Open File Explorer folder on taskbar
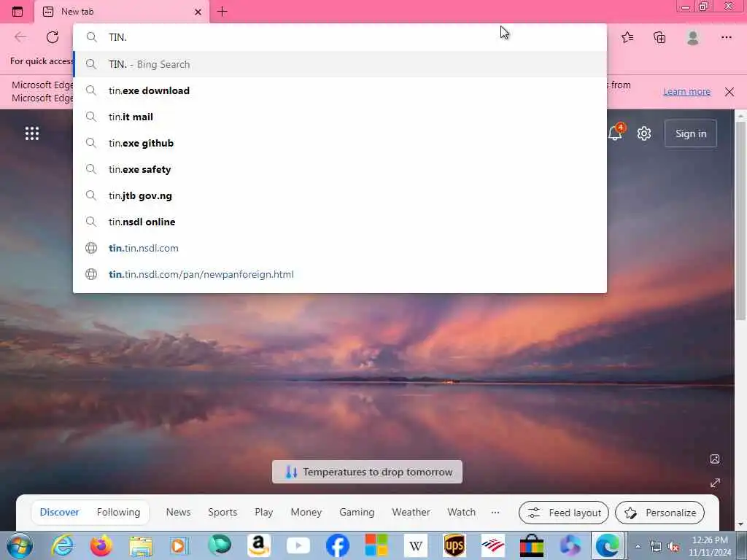 click(x=141, y=545)
